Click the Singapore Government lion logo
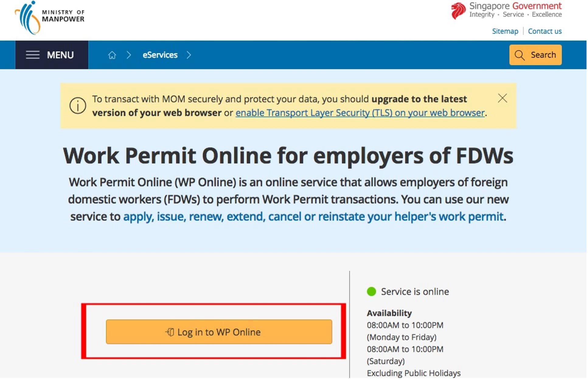The height and width of the screenshot is (379, 588). (458, 11)
